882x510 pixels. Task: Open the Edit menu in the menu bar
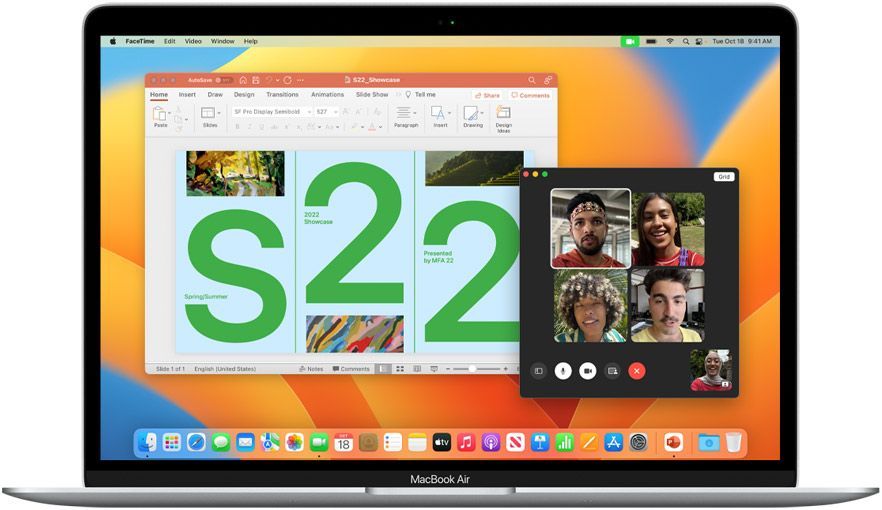tap(169, 41)
